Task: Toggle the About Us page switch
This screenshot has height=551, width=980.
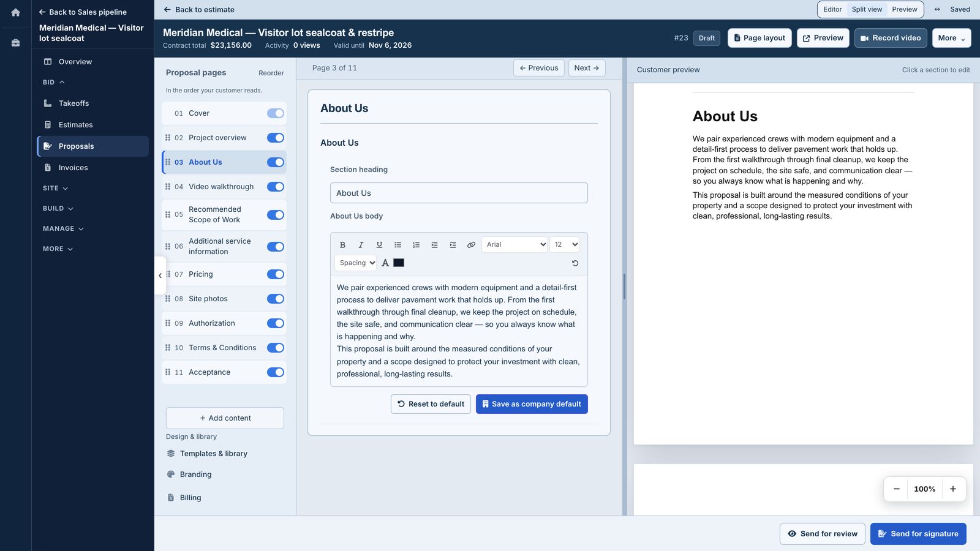Action: (x=276, y=162)
